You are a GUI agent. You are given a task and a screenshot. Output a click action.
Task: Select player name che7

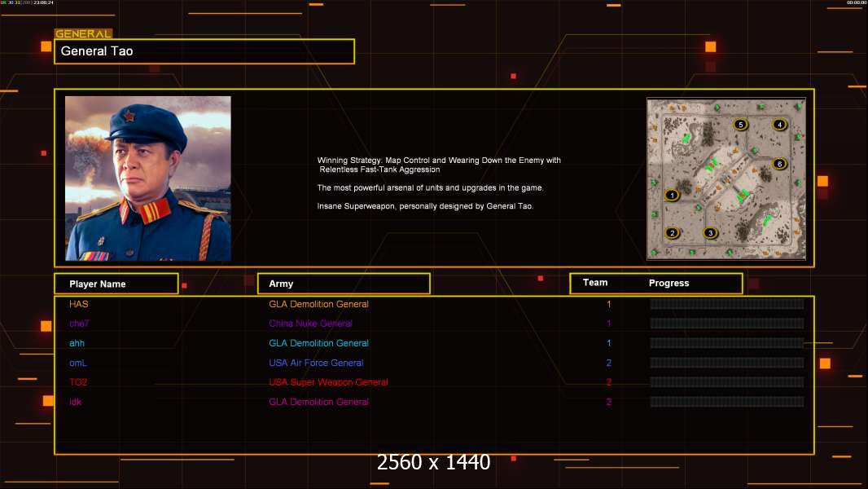point(79,324)
